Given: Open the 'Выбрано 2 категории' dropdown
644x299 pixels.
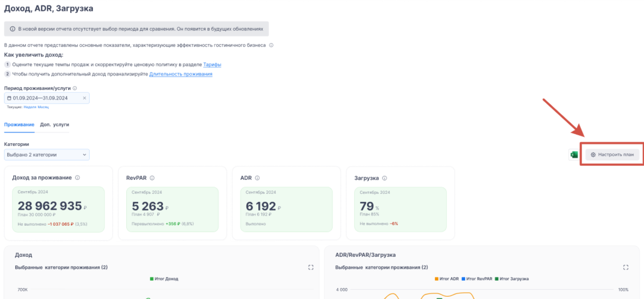Looking at the screenshot, I should [47, 155].
